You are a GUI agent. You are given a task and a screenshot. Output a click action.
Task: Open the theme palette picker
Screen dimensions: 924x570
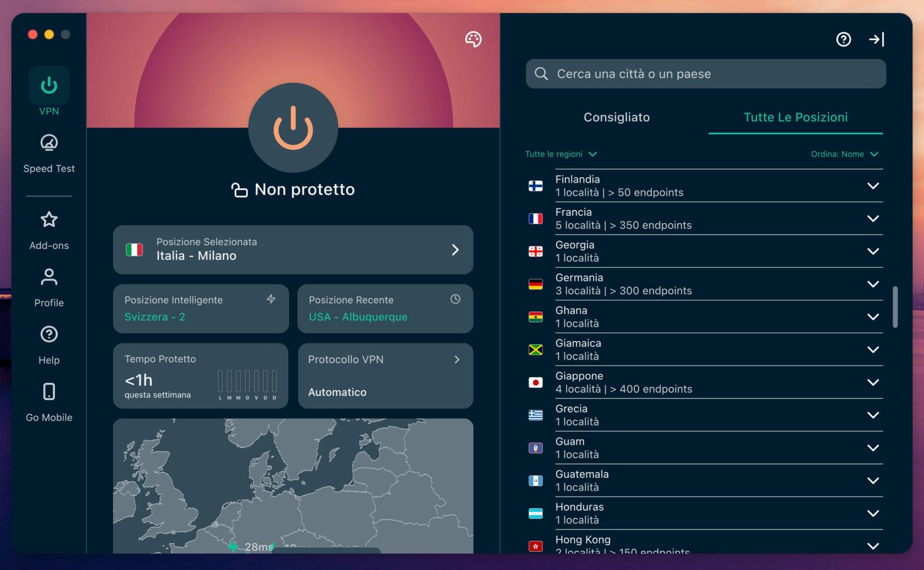tap(474, 39)
